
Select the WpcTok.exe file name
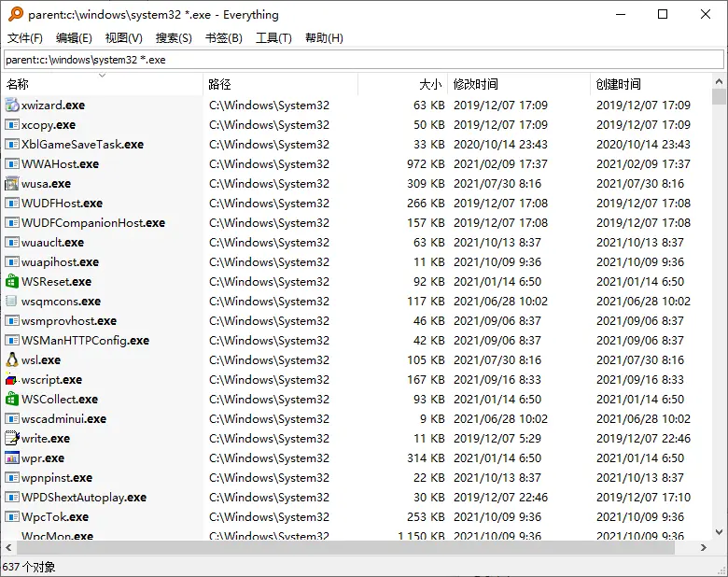pyautogui.click(x=55, y=517)
